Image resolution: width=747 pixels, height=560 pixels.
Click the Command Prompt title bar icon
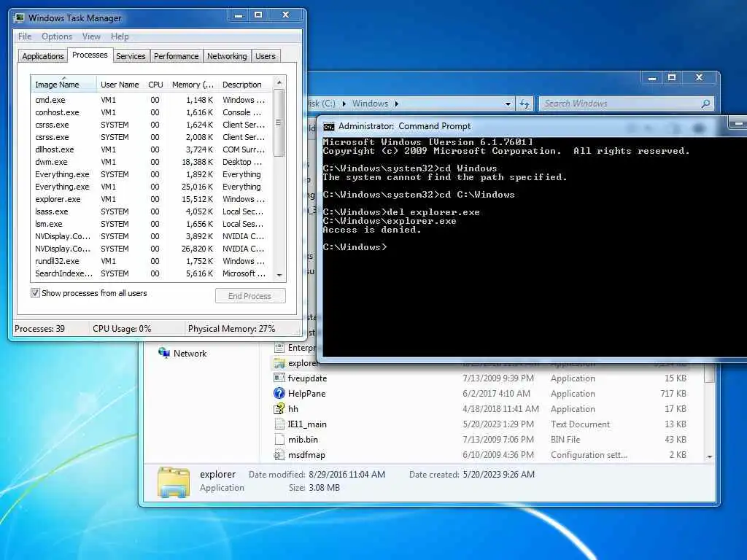[329, 127]
